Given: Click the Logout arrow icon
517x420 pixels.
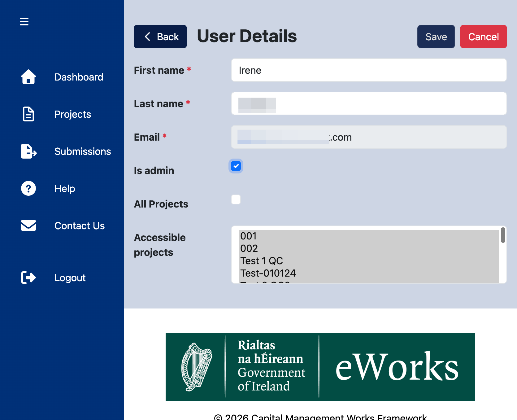Looking at the screenshot, I should (x=28, y=278).
